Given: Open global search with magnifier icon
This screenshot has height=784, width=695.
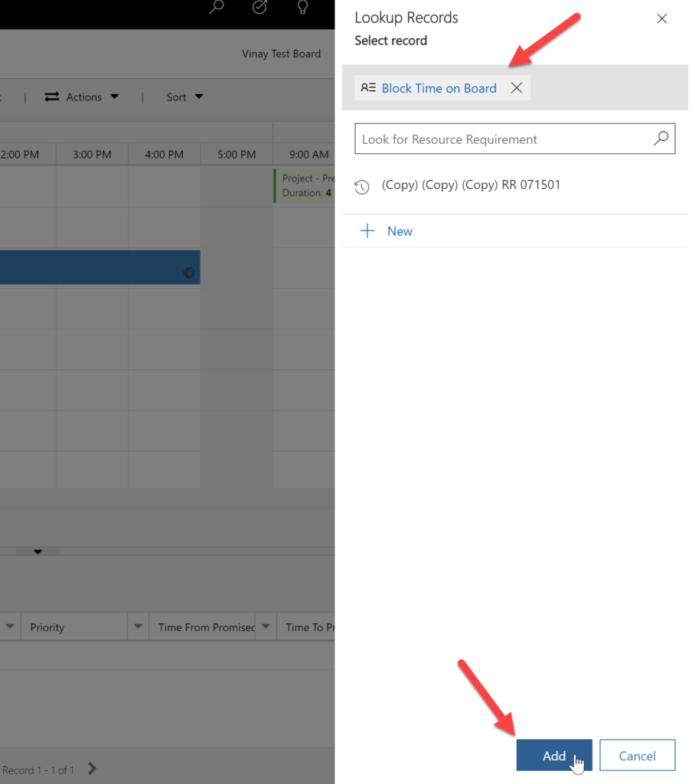Looking at the screenshot, I should coord(215,8).
